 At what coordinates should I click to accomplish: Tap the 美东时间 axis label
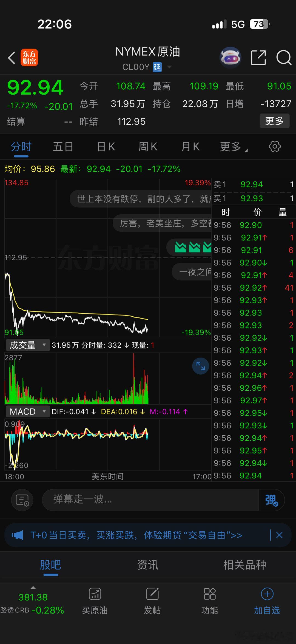[x=107, y=476]
